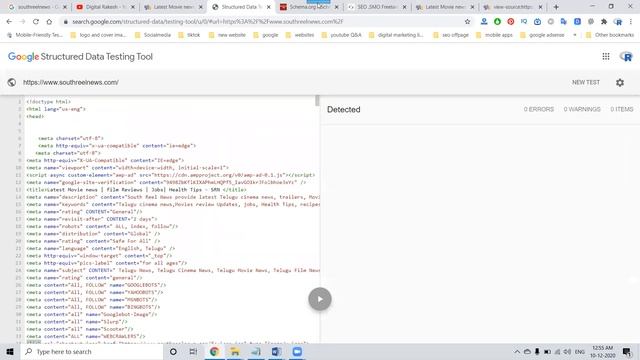The image size is (640, 360).
Task: Click the 0 ERRORS counter
Action: (539, 109)
